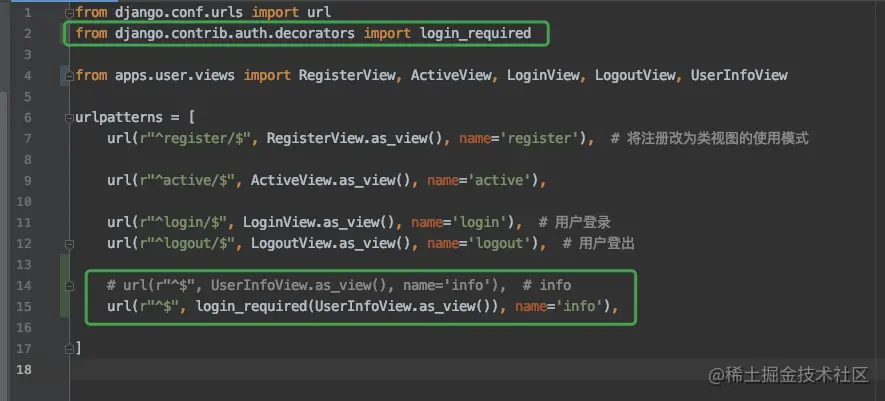Click 'login_required(' call on line 15

[255, 307]
